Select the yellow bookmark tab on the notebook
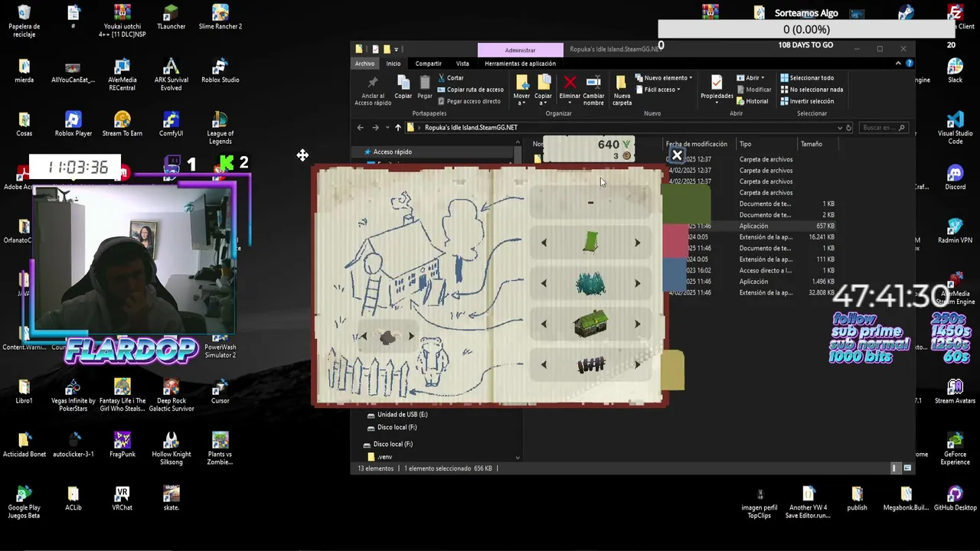The height and width of the screenshot is (551, 980). [x=673, y=370]
